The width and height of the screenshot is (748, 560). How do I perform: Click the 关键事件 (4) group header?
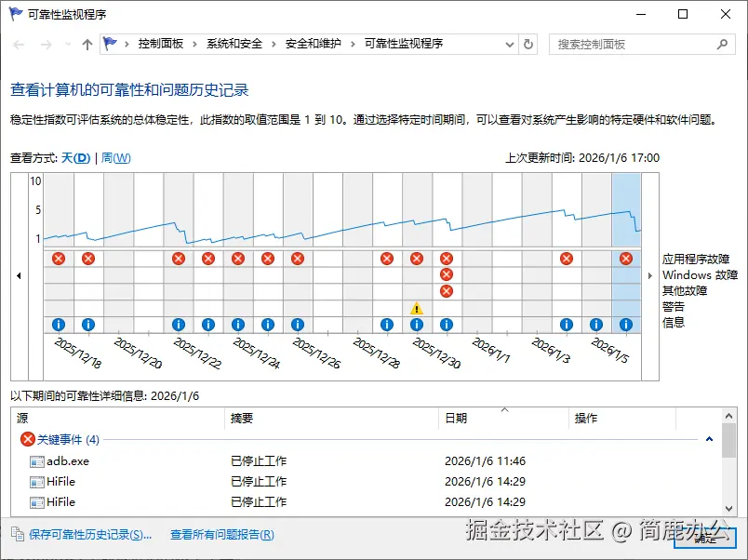point(68,439)
